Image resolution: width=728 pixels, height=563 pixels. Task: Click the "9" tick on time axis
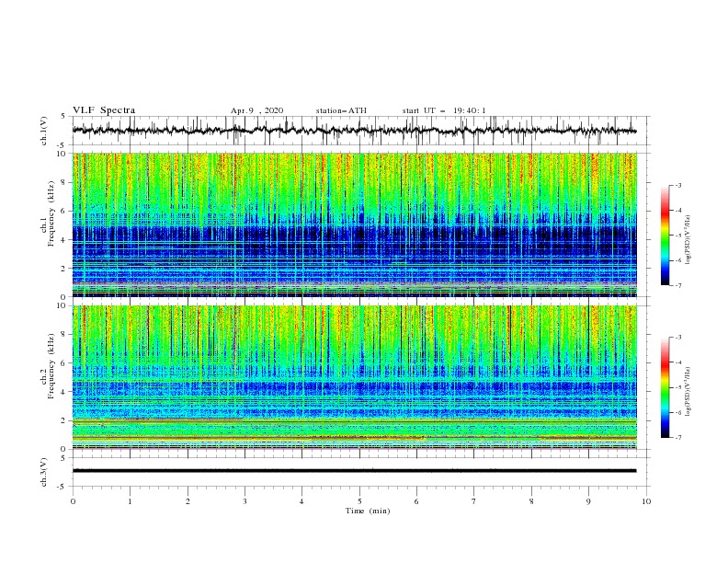coord(588,501)
